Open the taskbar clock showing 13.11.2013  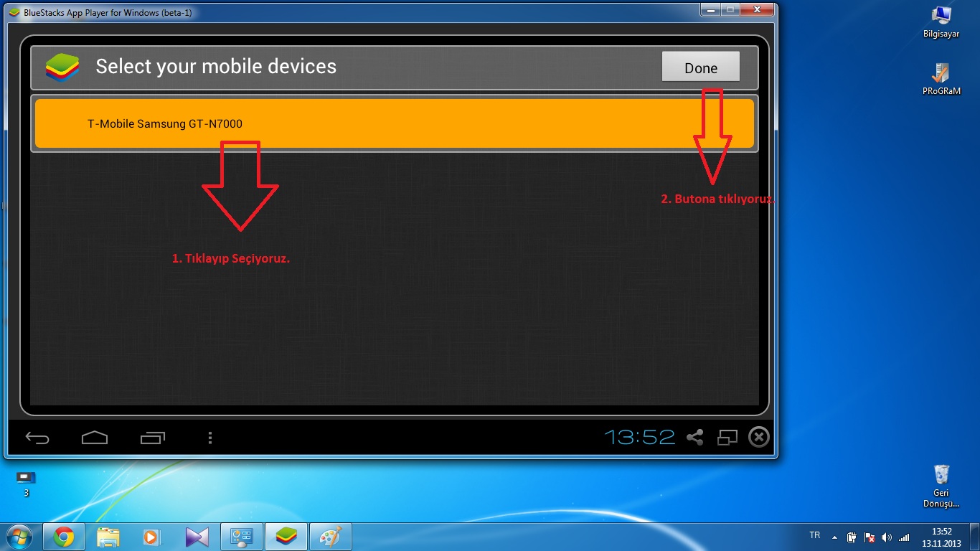(x=941, y=537)
